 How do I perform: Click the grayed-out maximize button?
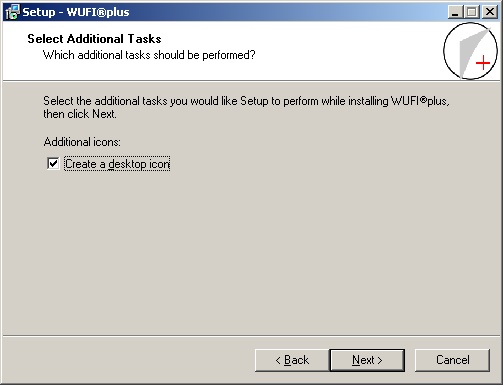(x=472, y=12)
